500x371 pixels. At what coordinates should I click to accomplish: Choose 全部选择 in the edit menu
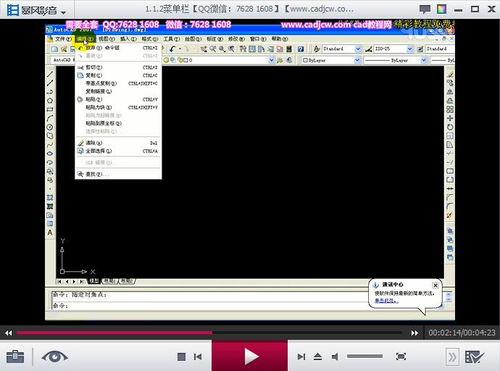coord(118,151)
